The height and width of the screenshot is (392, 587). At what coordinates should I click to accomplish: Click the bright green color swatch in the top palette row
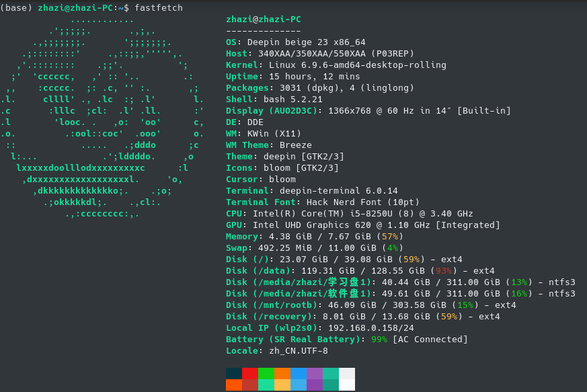[266, 373]
